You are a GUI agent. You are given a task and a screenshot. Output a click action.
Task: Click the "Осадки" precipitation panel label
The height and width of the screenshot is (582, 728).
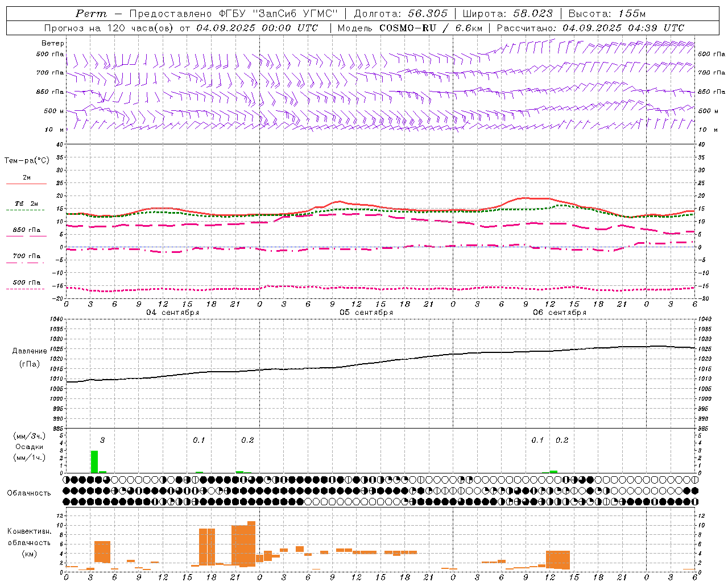coord(30,447)
